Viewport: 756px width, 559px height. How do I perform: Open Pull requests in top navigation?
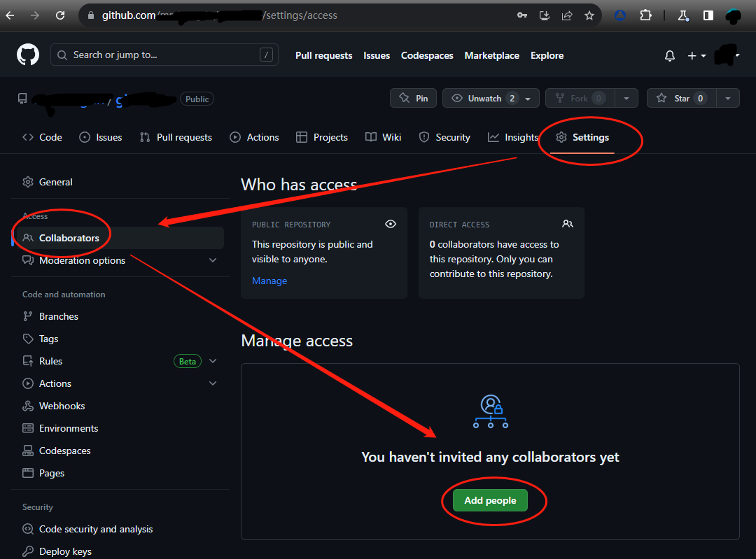pyautogui.click(x=324, y=55)
